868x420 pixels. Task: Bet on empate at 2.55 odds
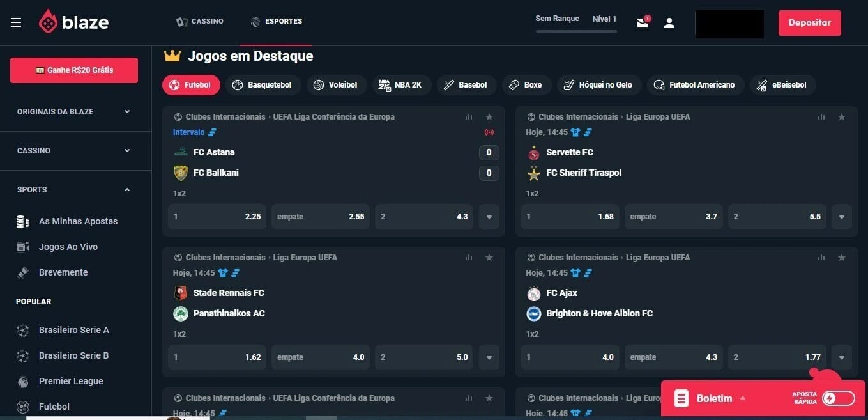tap(321, 217)
